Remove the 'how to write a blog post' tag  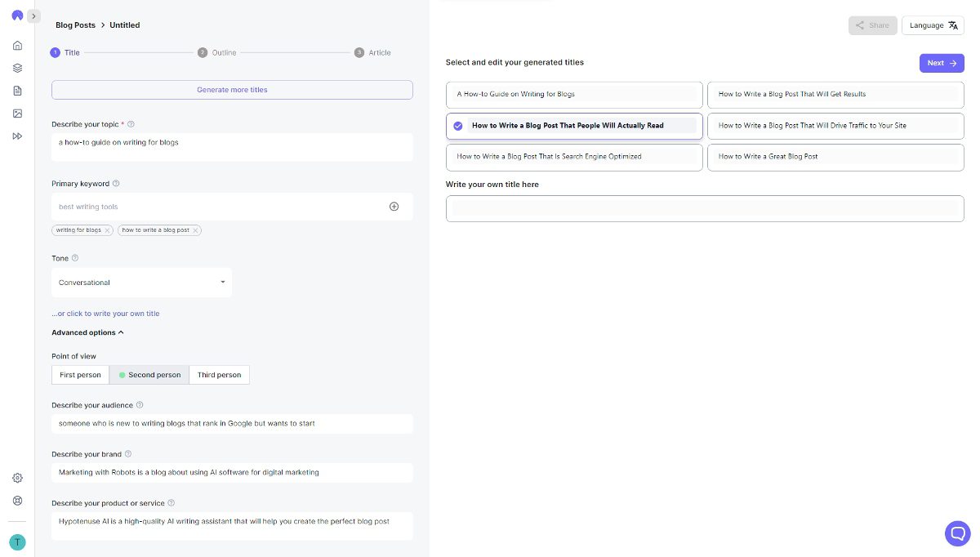point(196,230)
